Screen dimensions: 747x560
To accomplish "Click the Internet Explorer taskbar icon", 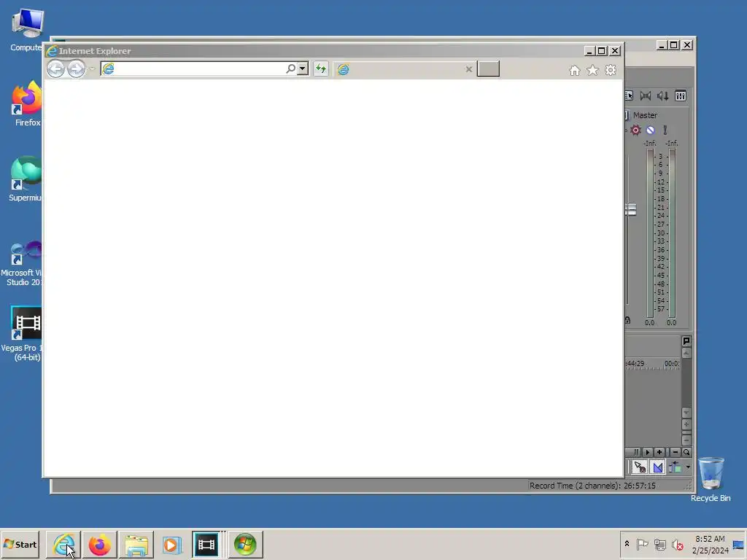I will click(63, 545).
